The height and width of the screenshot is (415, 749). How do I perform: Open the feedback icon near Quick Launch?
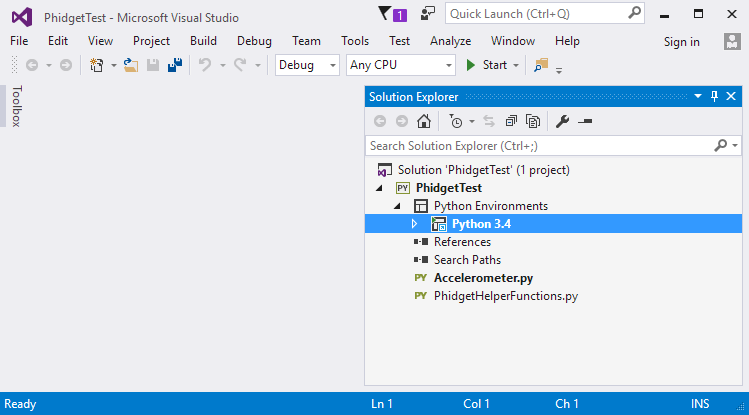click(428, 14)
